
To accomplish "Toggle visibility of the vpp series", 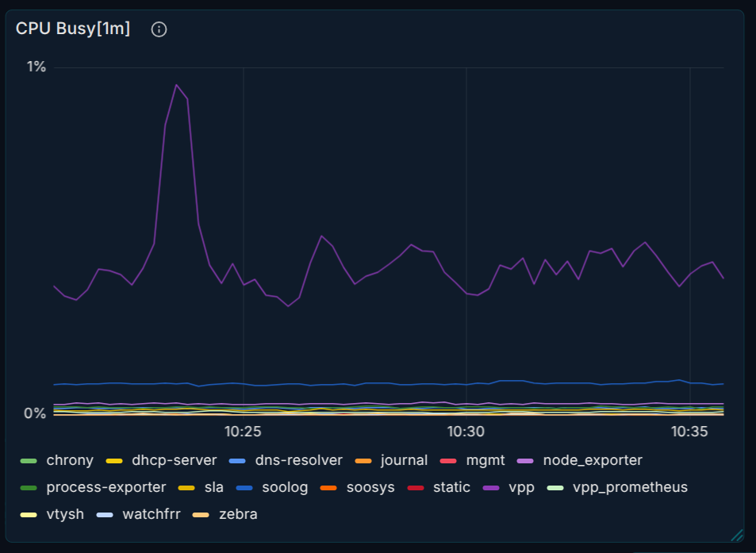I will pyautogui.click(x=520, y=487).
